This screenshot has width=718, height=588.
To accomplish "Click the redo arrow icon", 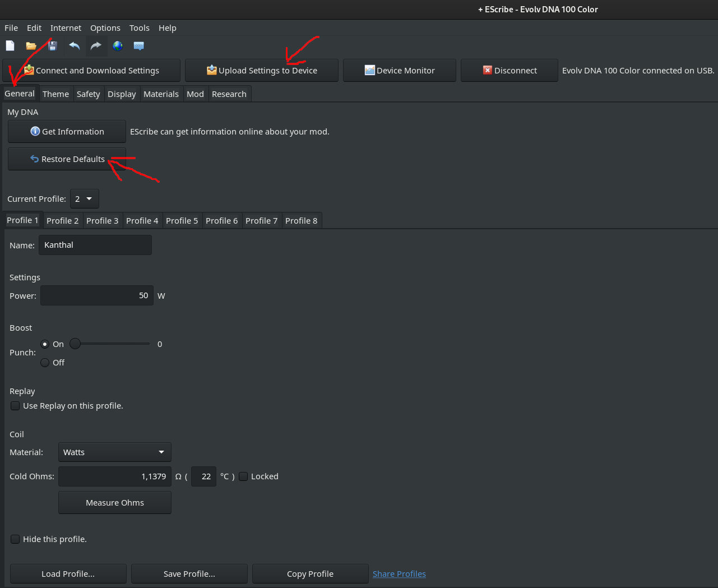I will 96,46.
